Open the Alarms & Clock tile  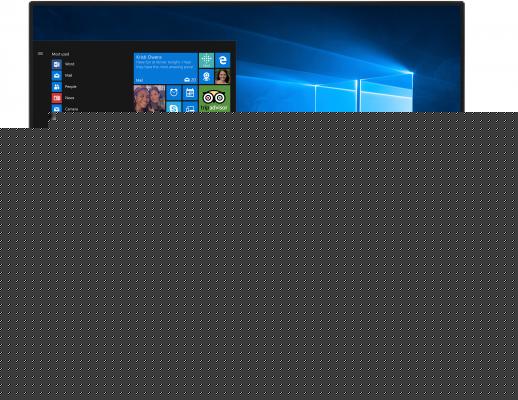pos(174,93)
